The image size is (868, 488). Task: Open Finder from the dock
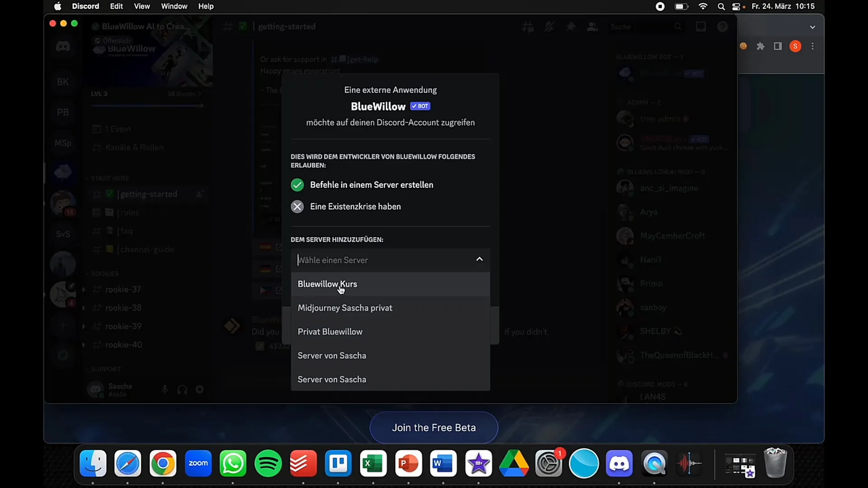click(93, 464)
